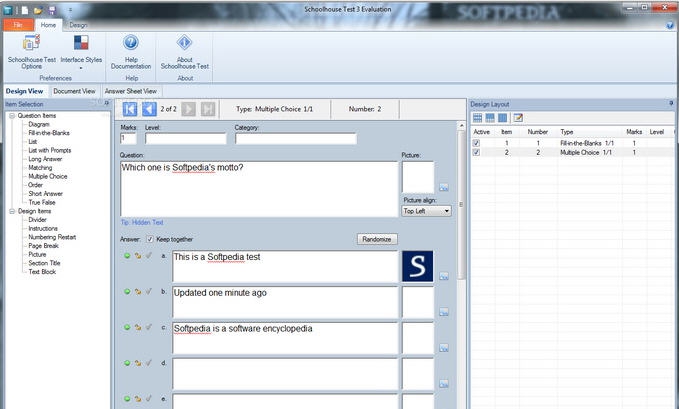Mark answer d as correct with checkmark
The height and width of the screenshot is (409, 679).
pyautogui.click(x=149, y=363)
